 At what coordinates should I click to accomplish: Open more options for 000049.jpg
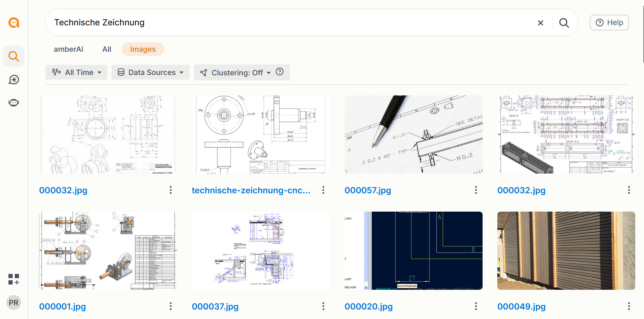coord(629,306)
